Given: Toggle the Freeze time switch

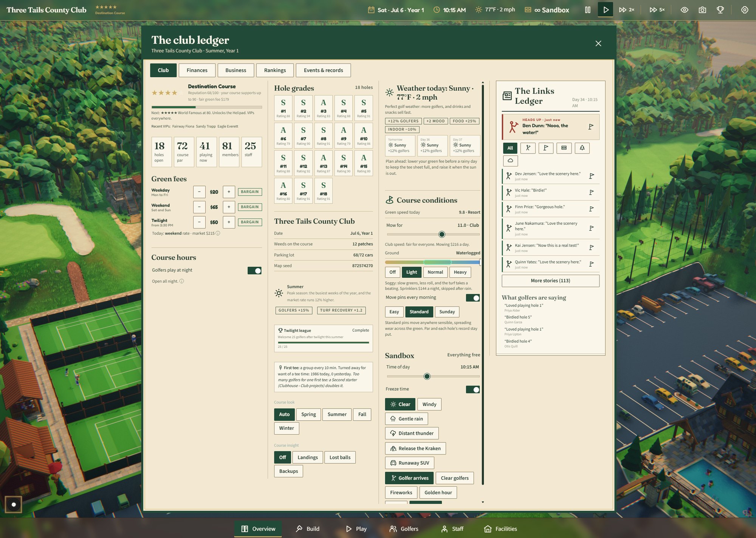Looking at the screenshot, I should click(473, 389).
